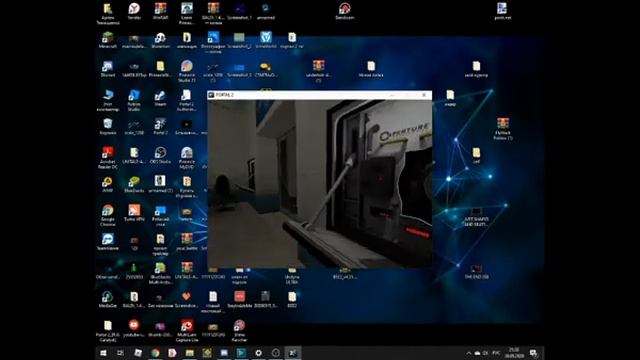The height and width of the screenshot is (360, 640).
Task: Switch to Portal 2 taskbar button
Action: 293,353
